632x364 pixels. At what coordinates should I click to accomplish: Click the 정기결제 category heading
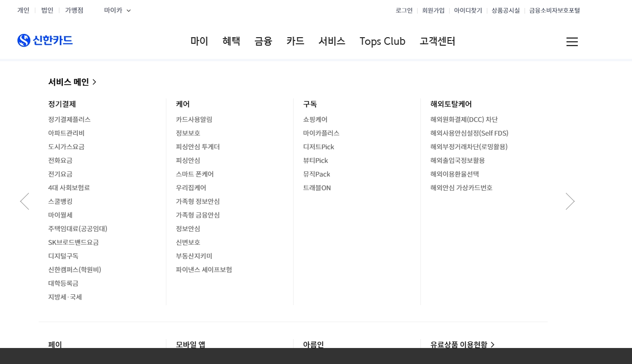tap(62, 104)
